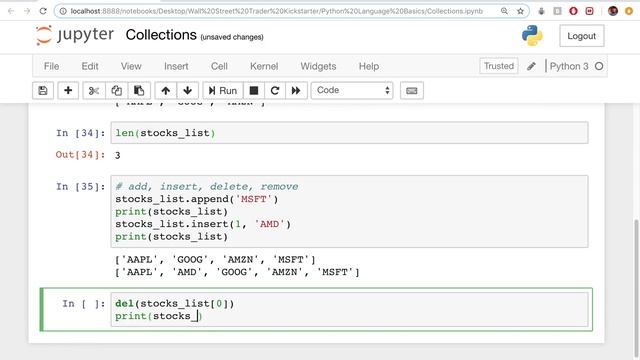Move the selected cell up
The height and width of the screenshot is (360, 640).
click(165, 90)
